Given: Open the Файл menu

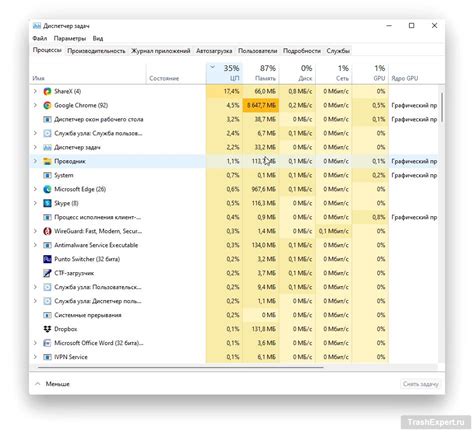Looking at the screenshot, I should pos(40,38).
